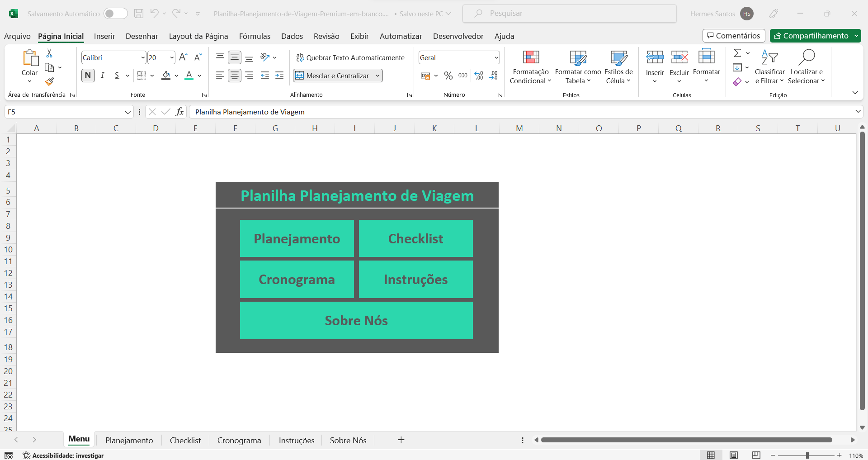
Task: Switch to Checklist sheet tab
Action: pyautogui.click(x=185, y=440)
